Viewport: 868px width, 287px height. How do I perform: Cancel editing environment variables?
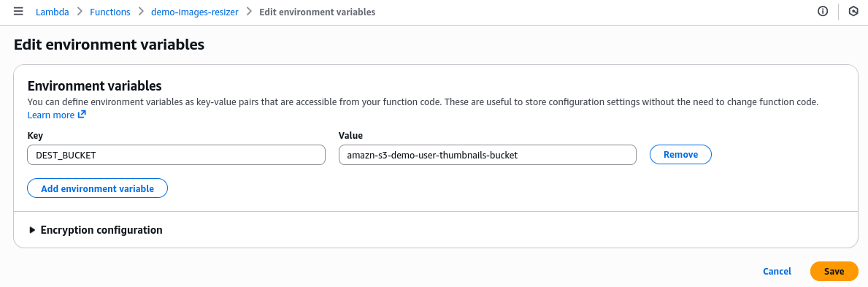777,271
